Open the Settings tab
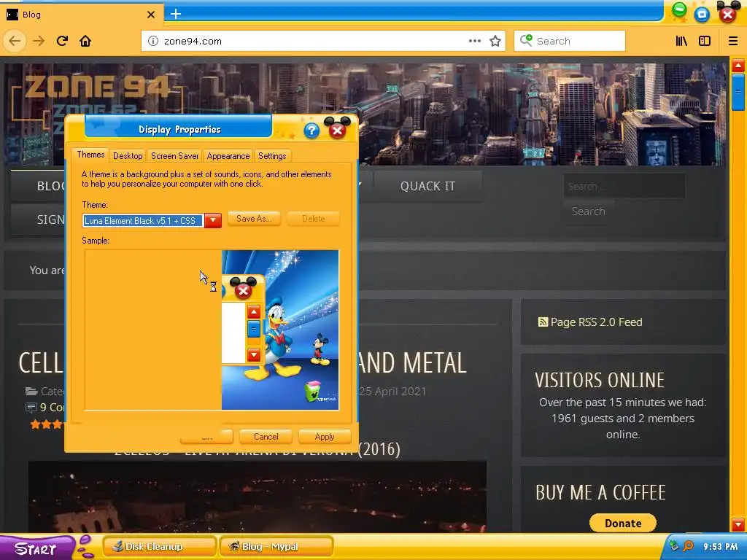The height and width of the screenshot is (560, 747). [x=272, y=156]
